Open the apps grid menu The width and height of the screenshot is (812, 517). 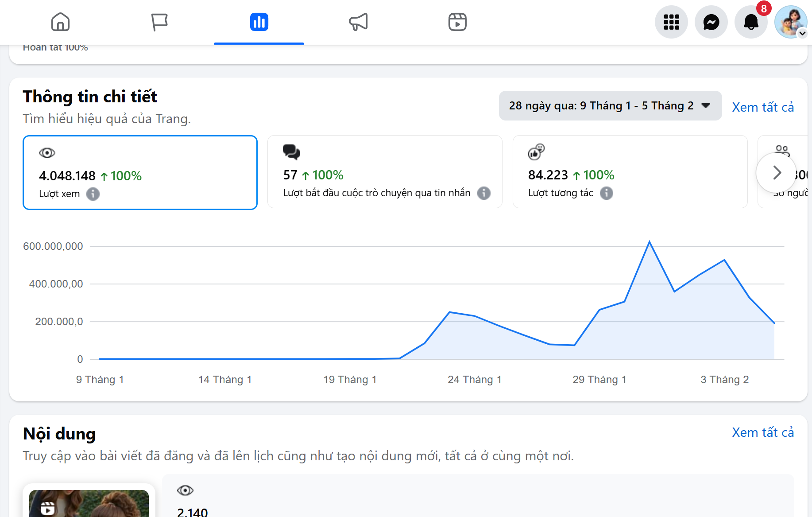tap(671, 22)
